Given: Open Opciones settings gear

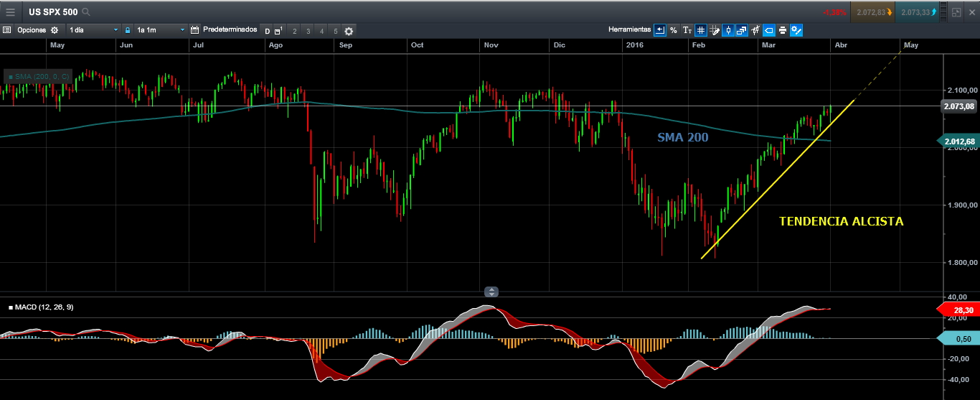Looking at the screenshot, I should pos(55,30).
